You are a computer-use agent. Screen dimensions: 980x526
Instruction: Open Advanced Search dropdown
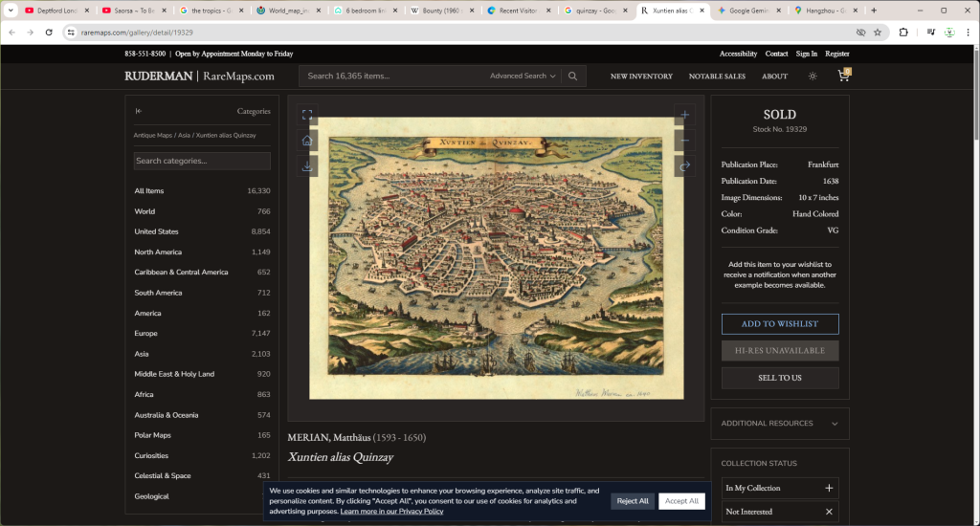(523, 76)
